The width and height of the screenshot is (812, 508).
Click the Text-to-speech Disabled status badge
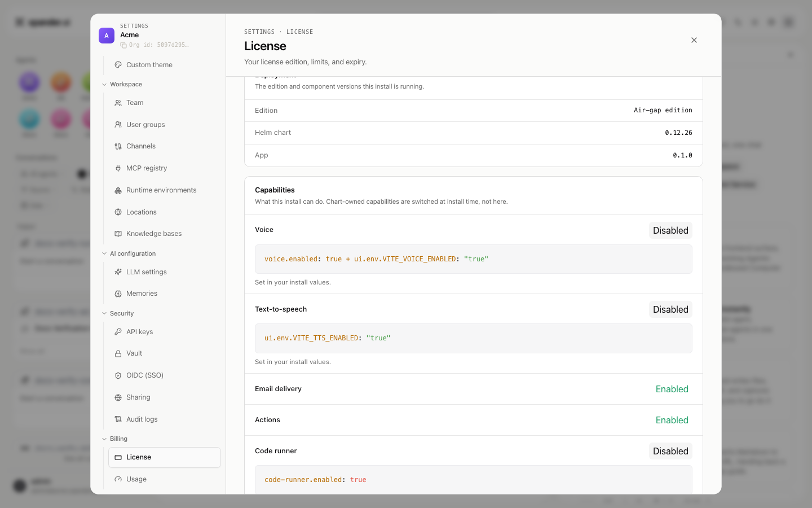tap(670, 309)
